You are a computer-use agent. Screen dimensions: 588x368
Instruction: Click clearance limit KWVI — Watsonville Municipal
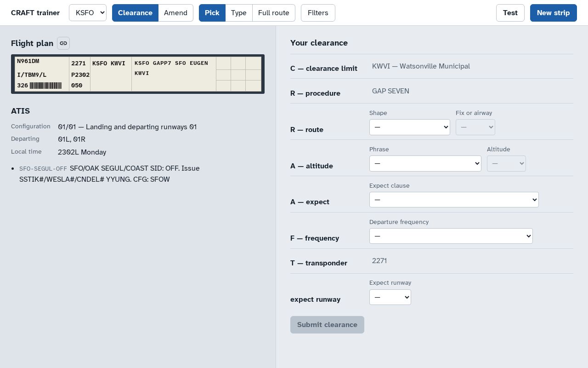[421, 66]
